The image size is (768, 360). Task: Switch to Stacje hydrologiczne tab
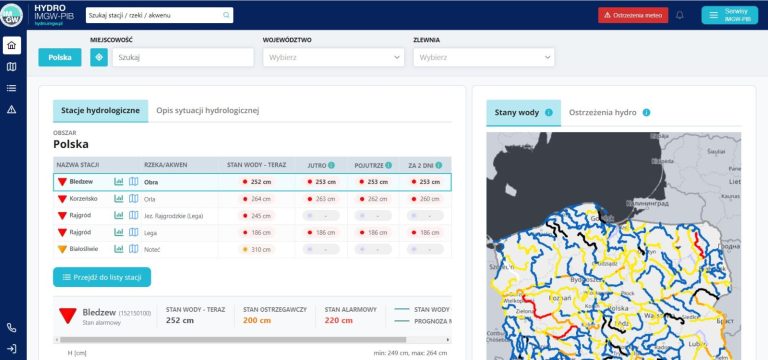click(x=100, y=111)
